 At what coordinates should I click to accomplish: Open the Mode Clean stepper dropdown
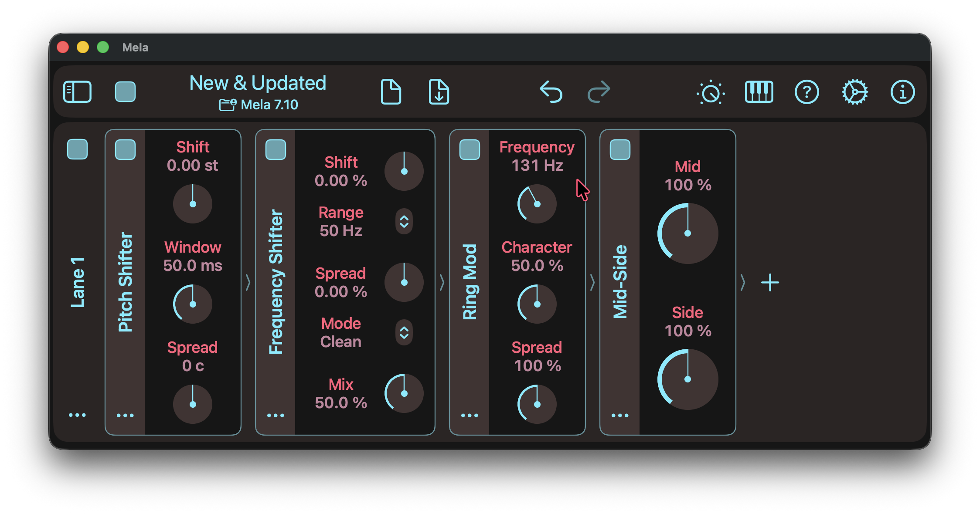click(404, 332)
